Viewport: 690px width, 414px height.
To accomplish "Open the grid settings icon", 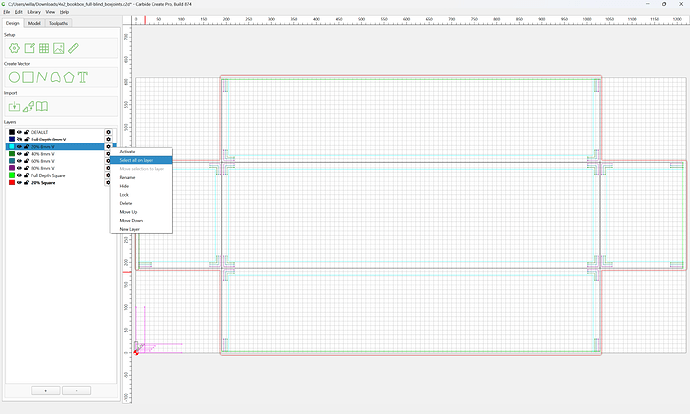I will tap(44, 48).
